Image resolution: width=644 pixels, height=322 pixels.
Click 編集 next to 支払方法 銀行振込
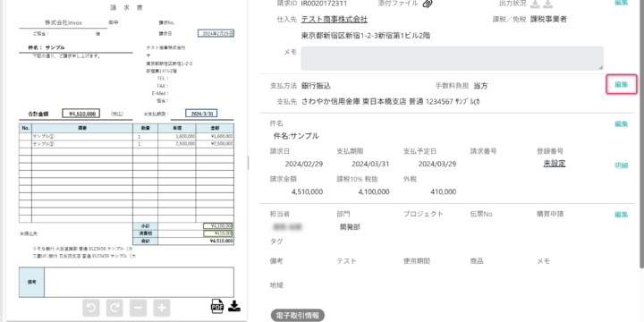(x=622, y=85)
